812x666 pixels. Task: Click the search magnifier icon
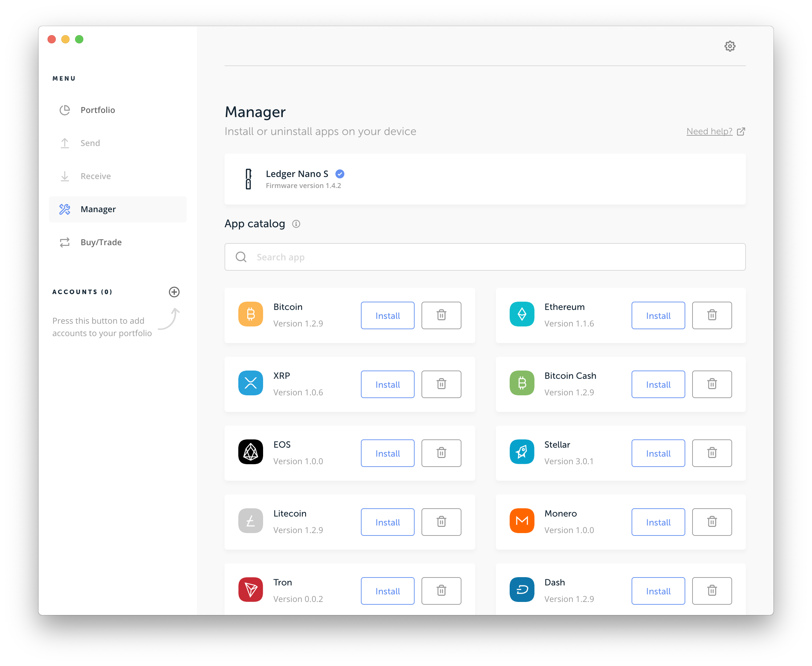tap(241, 257)
